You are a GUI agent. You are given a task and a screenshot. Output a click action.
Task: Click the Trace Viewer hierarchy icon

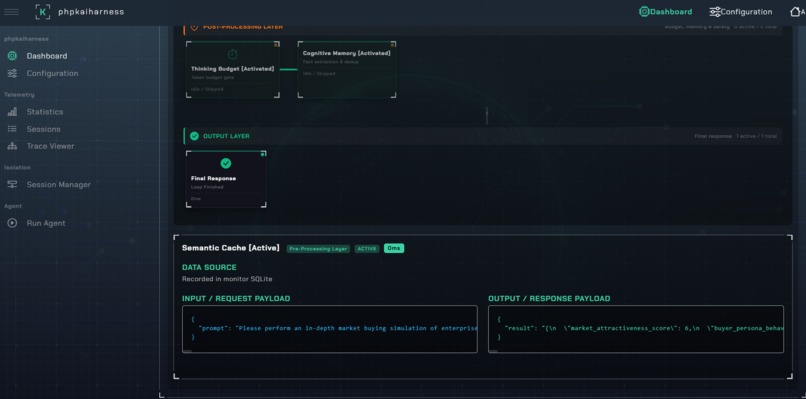(12, 146)
